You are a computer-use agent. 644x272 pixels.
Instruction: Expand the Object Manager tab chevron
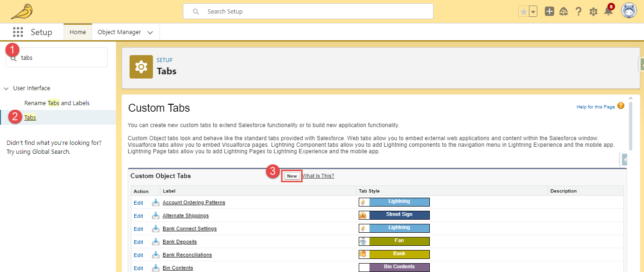click(x=150, y=33)
